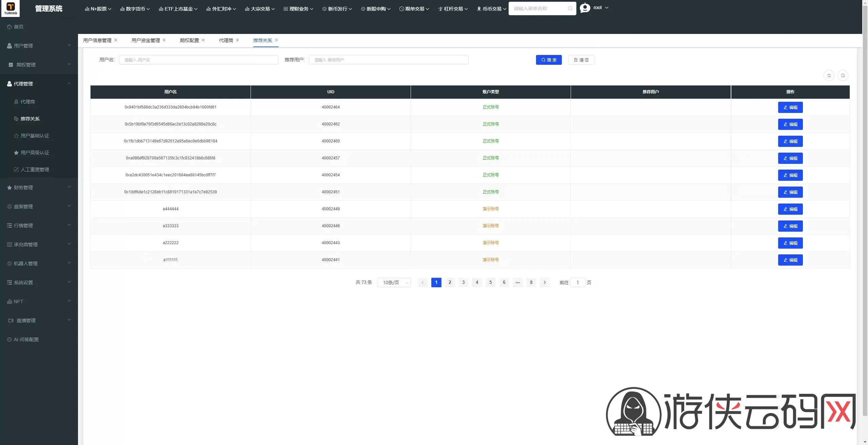The width and height of the screenshot is (868, 445).
Task: Click the refresh icon above the table
Action: [x=829, y=75]
